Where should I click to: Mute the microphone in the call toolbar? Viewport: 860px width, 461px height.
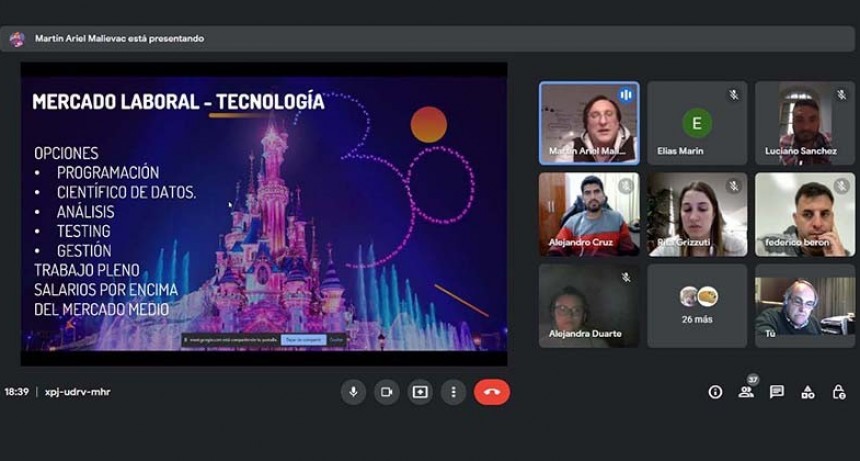click(x=353, y=392)
